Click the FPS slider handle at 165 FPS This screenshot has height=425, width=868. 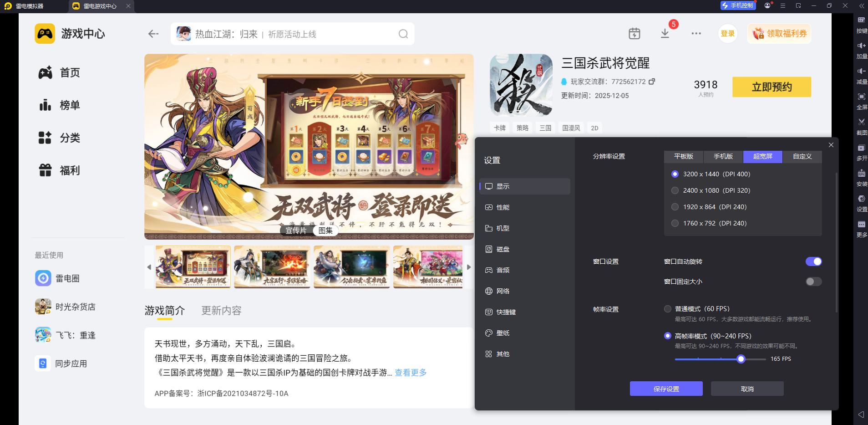tap(741, 359)
